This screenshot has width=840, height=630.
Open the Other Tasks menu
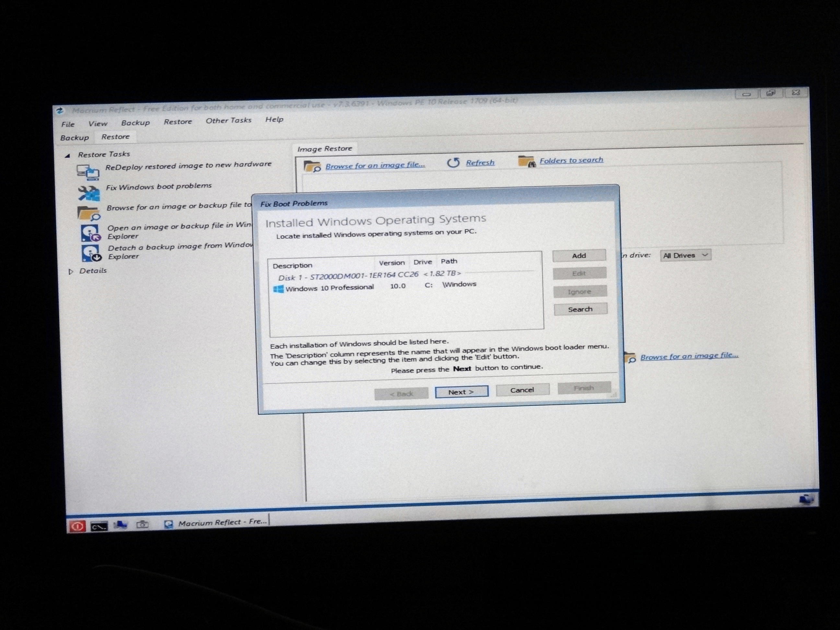click(228, 120)
